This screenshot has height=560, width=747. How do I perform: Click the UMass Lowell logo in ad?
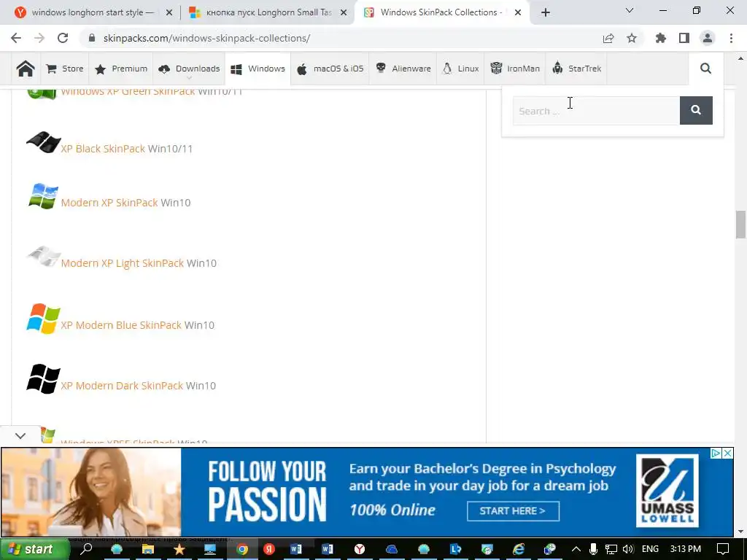(667, 491)
